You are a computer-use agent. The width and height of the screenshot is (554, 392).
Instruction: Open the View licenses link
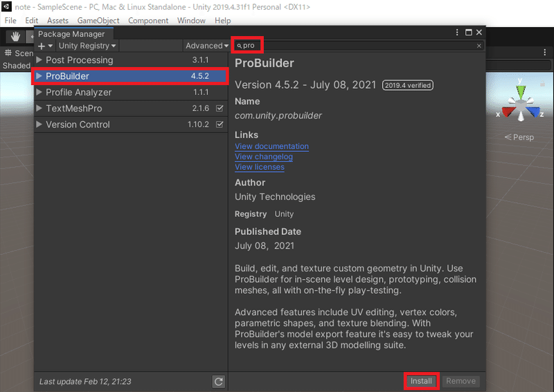259,167
